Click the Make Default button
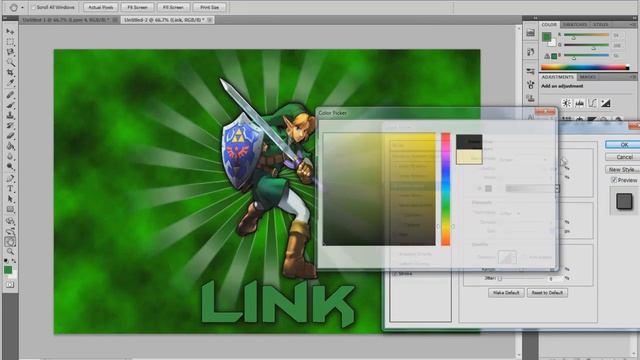This screenshot has width=640, height=360. pos(506,293)
